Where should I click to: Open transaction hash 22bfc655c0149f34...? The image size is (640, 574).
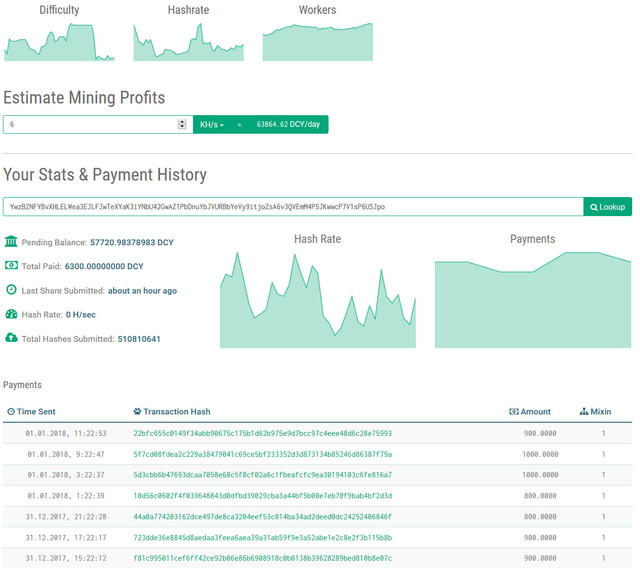(x=262, y=433)
